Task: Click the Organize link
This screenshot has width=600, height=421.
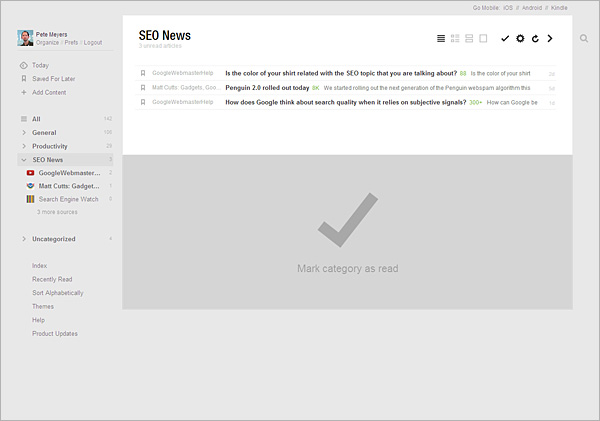Action: (47, 42)
